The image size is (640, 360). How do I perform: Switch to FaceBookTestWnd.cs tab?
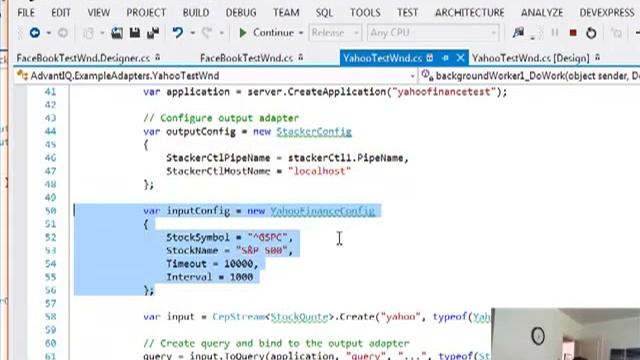click(x=247, y=58)
